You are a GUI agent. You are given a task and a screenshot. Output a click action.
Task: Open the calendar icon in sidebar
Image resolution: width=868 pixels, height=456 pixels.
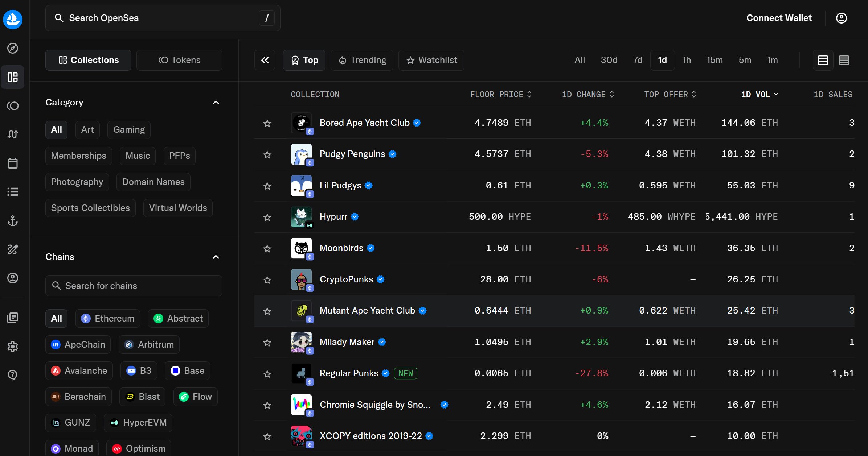[13, 163]
